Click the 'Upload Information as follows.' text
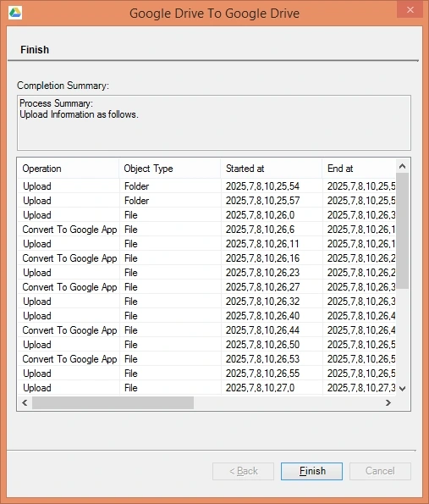429x504 pixels. tap(79, 114)
